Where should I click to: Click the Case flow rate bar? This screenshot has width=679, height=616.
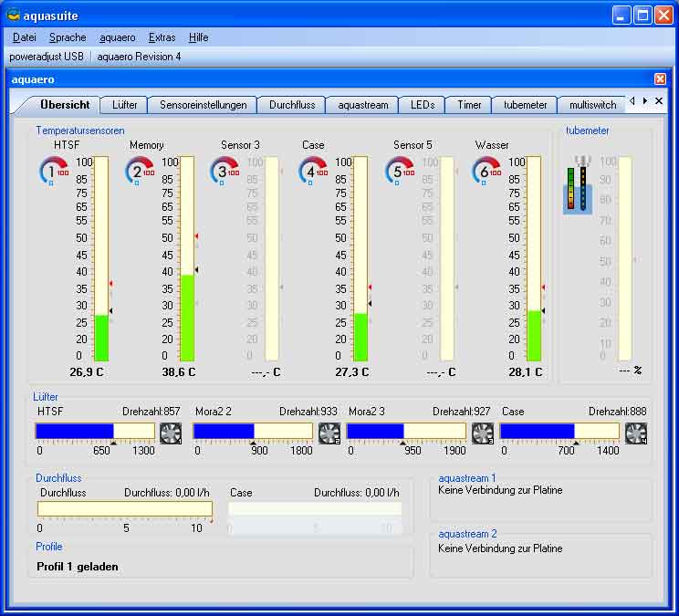click(x=315, y=508)
